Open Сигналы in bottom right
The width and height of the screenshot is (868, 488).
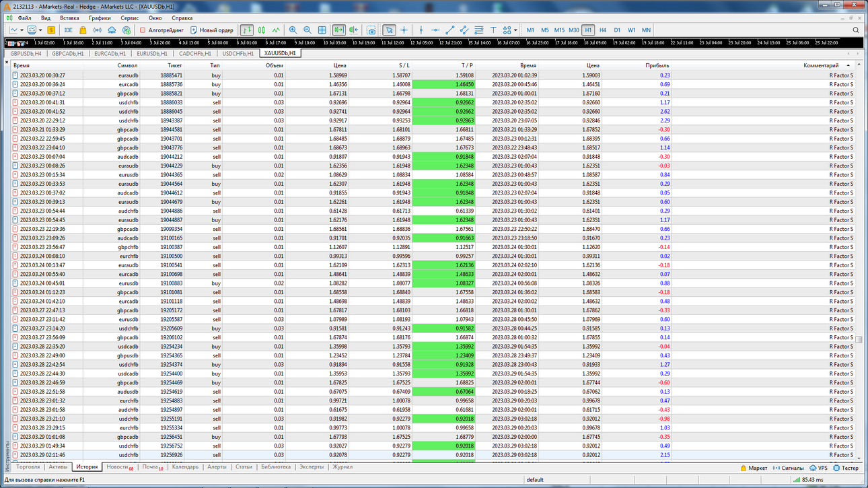pyautogui.click(x=788, y=468)
